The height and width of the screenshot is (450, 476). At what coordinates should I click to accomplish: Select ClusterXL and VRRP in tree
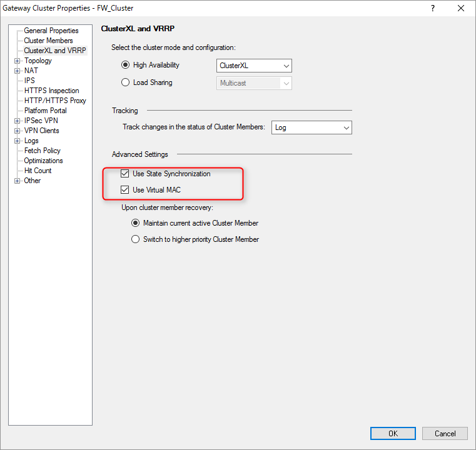point(55,51)
